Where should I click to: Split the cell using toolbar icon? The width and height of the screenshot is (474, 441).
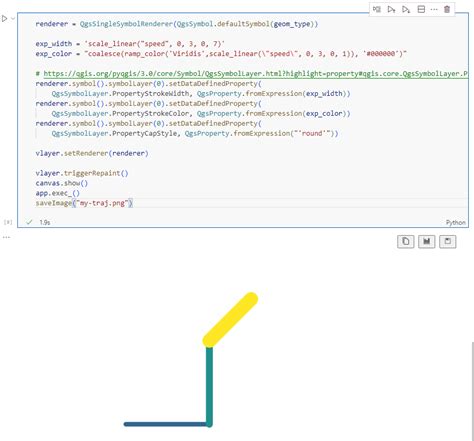click(x=421, y=9)
